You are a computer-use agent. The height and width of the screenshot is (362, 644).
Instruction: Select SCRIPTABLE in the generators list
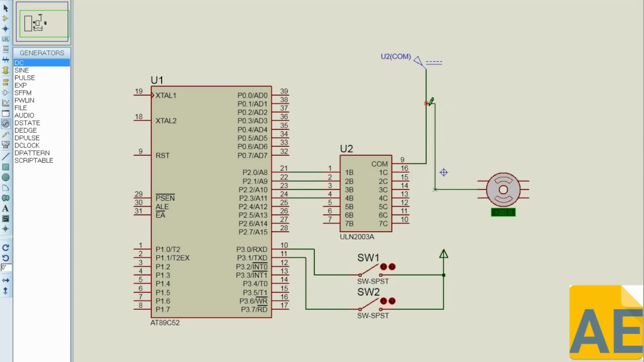42,160
